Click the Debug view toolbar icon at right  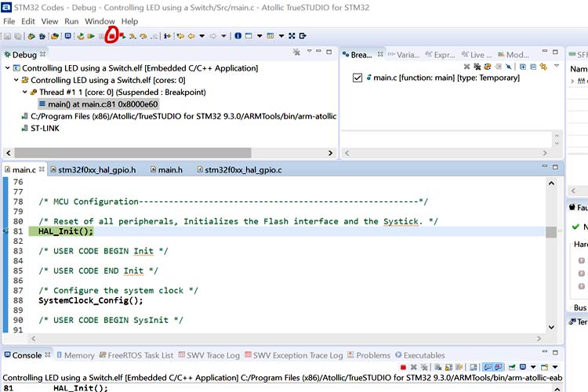coord(296,53)
